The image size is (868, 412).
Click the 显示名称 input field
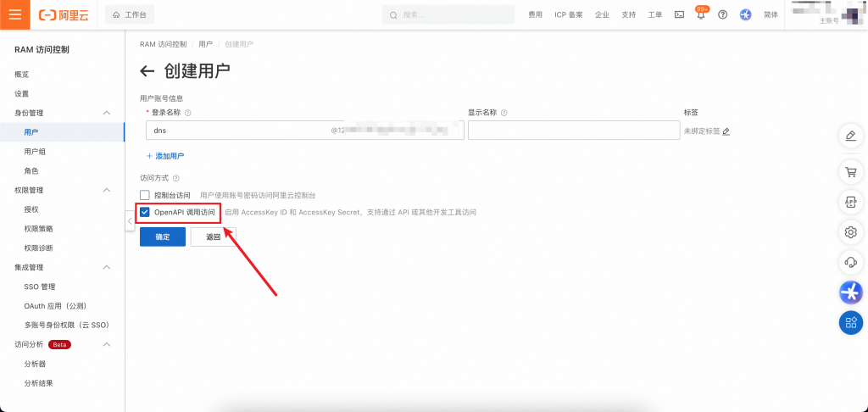tap(574, 131)
